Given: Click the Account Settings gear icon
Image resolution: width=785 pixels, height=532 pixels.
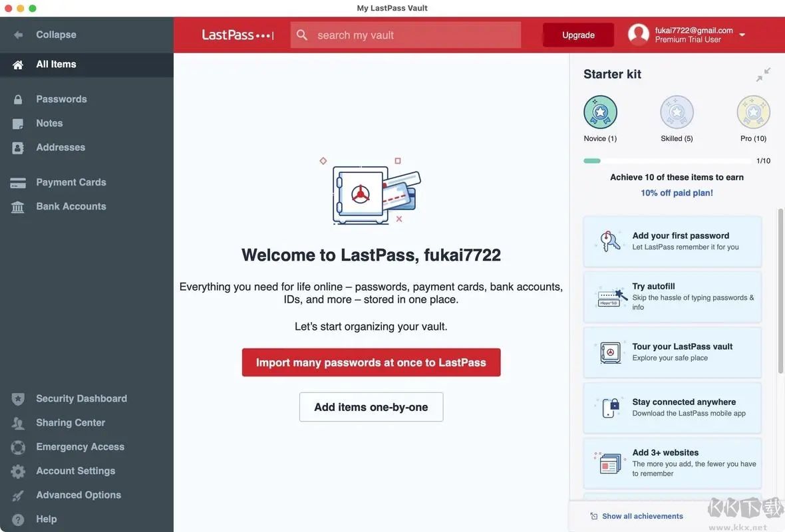Looking at the screenshot, I should pyautogui.click(x=18, y=471).
